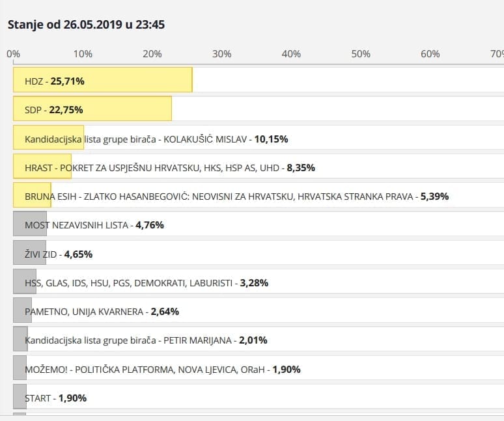This screenshot has width=504, height=421.
Task: Click the 10% axis tick label
Action: click(x=83, y=54)
